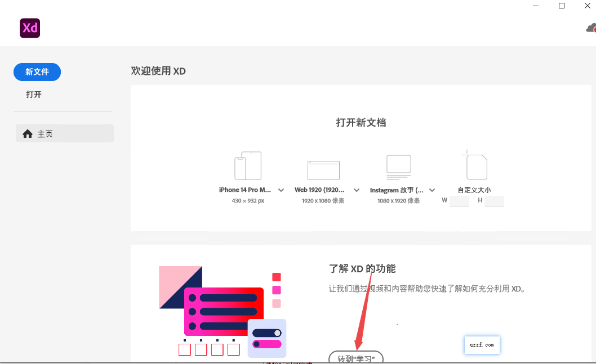Screen dimensions: 596x364
Task: Click the 转到"学习" button
Action: [356, 358]
